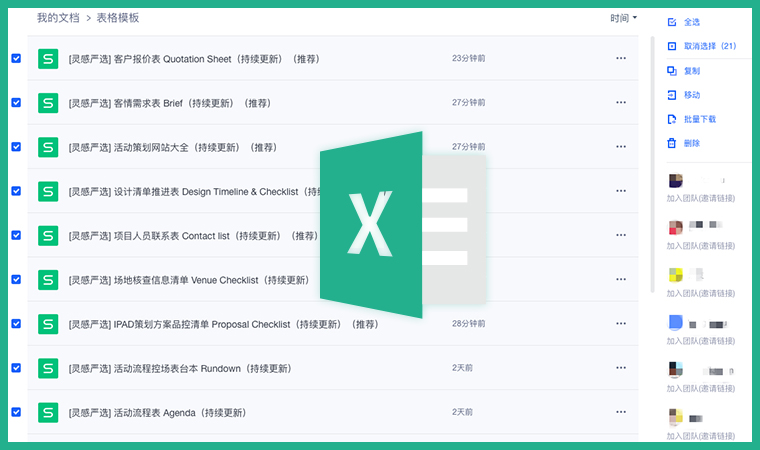The height and width of the screenshot is (450, 760).
Task: Uncheck the 活动策划网站大全 checkbox
Action: [16, 146]
